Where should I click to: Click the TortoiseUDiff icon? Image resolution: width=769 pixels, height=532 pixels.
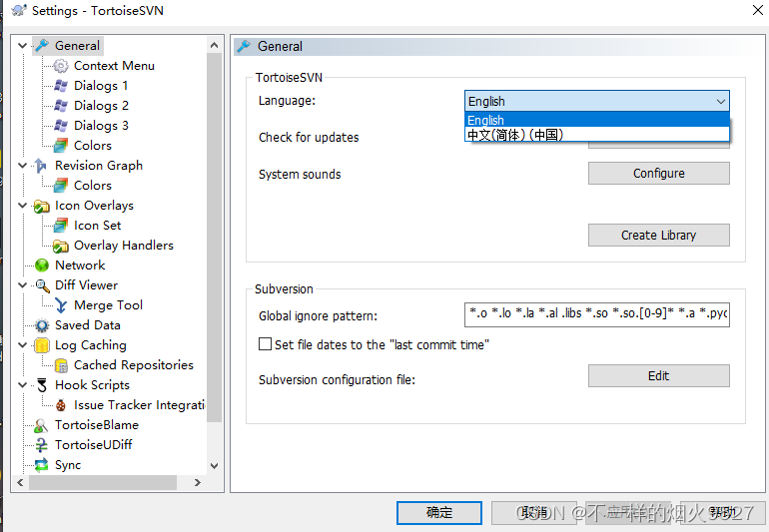[42, 445]
